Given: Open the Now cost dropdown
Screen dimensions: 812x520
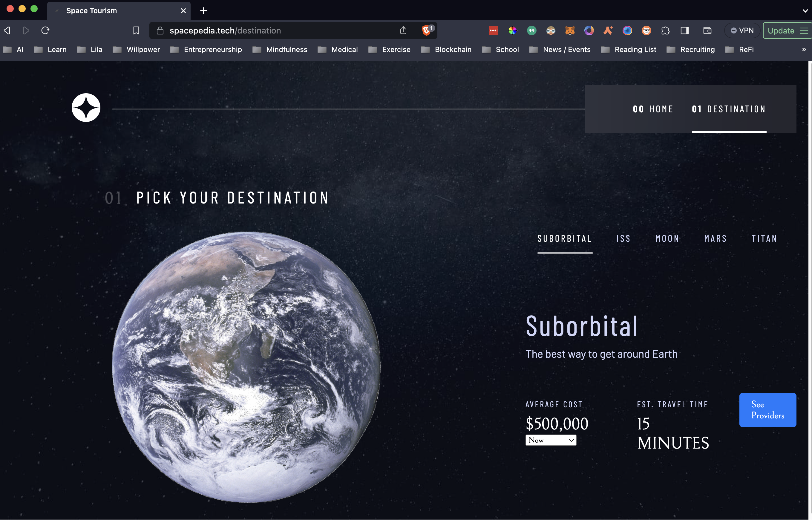Looking at the screenshot, I should pos(551,440).
